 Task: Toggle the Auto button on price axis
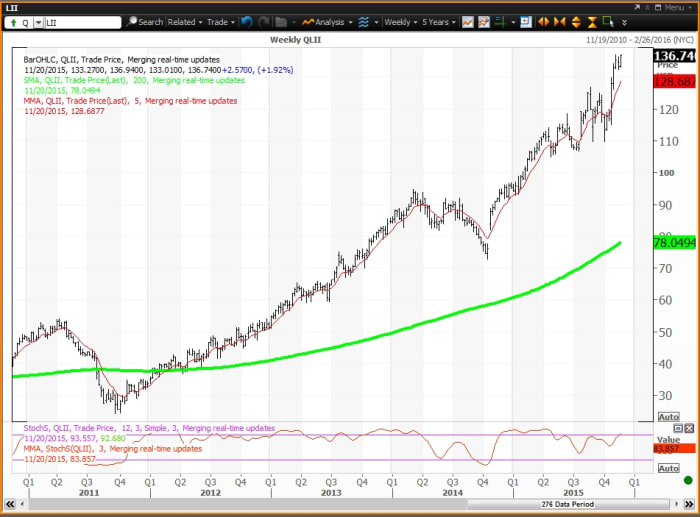click(x=668, y=416)
